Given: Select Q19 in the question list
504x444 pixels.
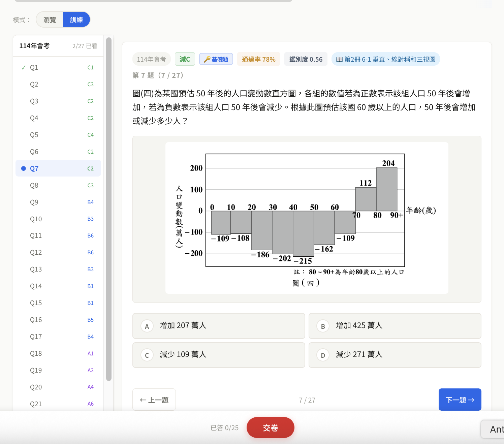Looking at the screenshot, I should (x=36, y=370).
